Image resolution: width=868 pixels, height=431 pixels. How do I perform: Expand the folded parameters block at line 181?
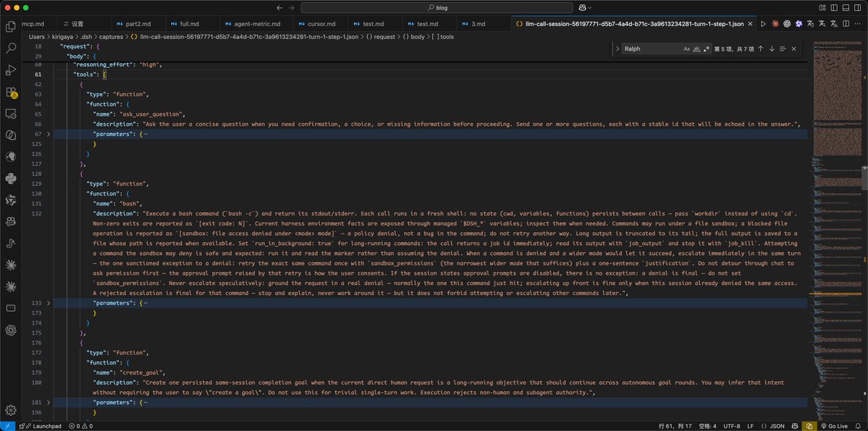click(x=49, y=403)
